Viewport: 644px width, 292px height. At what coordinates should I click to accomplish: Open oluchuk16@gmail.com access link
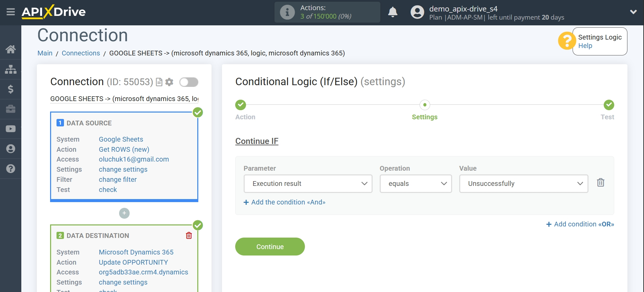tap(134, 159)
